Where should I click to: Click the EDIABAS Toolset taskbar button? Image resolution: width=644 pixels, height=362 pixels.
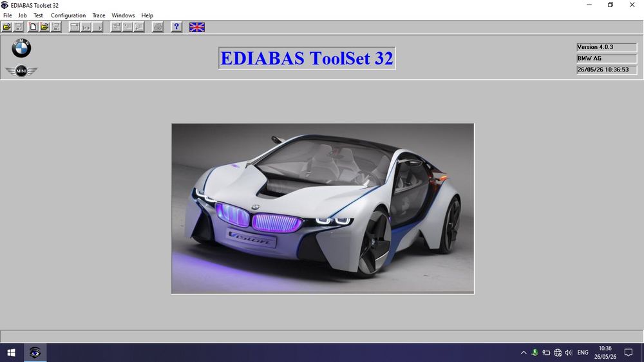click(x=35, y=352)
